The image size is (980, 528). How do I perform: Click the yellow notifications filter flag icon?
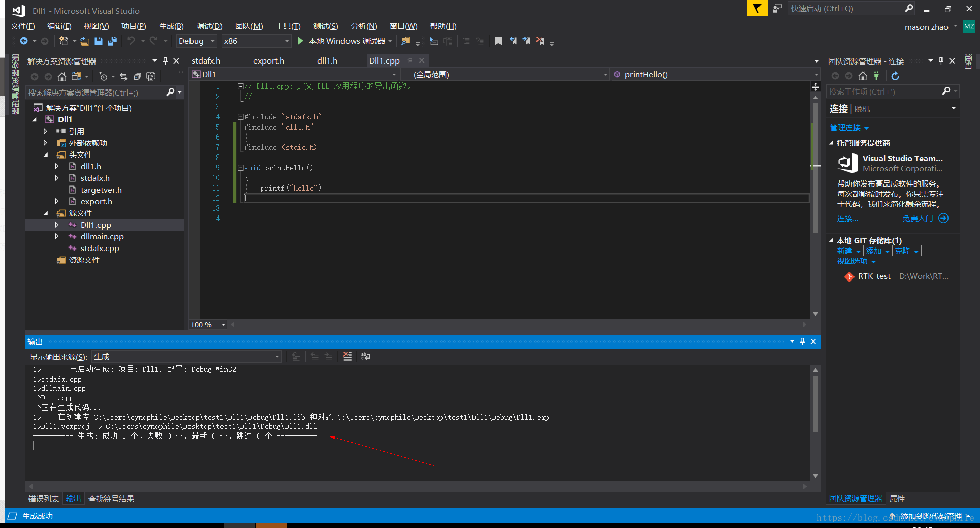pos(757,8)
